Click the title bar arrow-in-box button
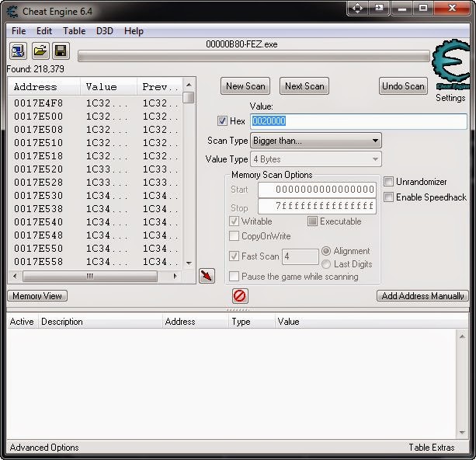 click(379, 8)
